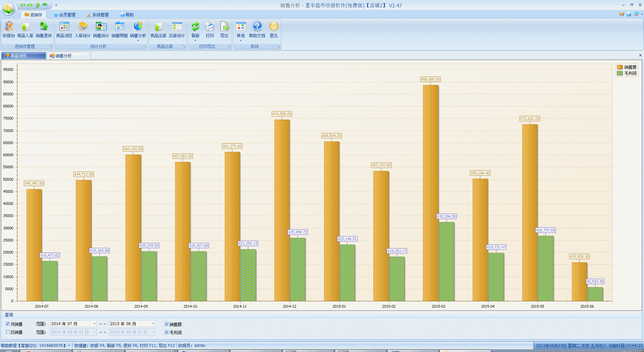644x352 pixels.
Task: Open 销售明细 sales details
Action: pos(119,30)
